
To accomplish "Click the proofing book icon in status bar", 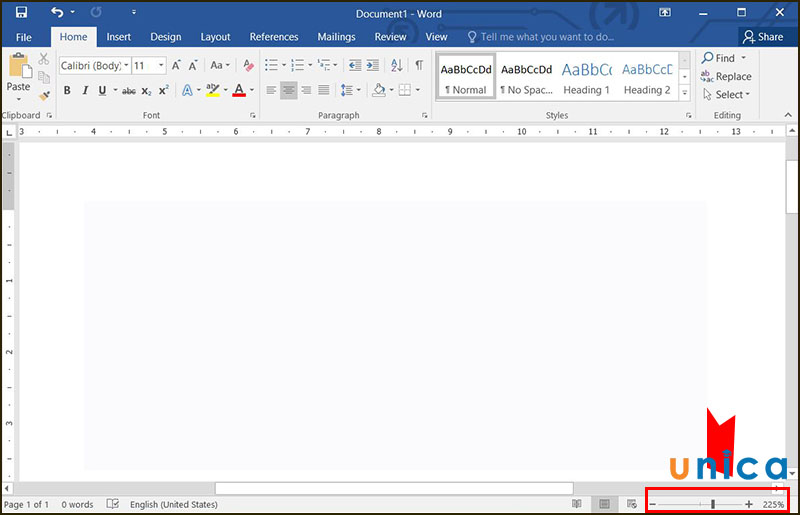I will pos(113,504).
